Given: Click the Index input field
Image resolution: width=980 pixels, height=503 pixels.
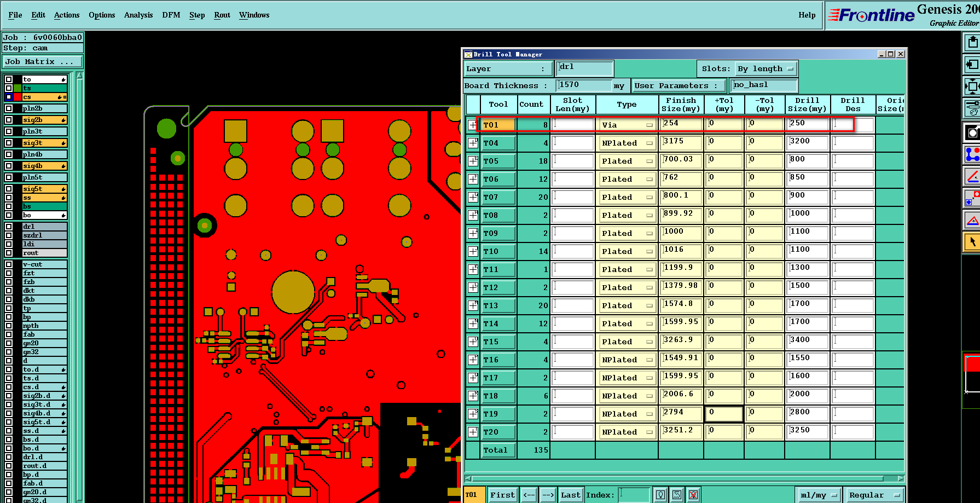Looking at the screenshot, I should tap(634, 495).
